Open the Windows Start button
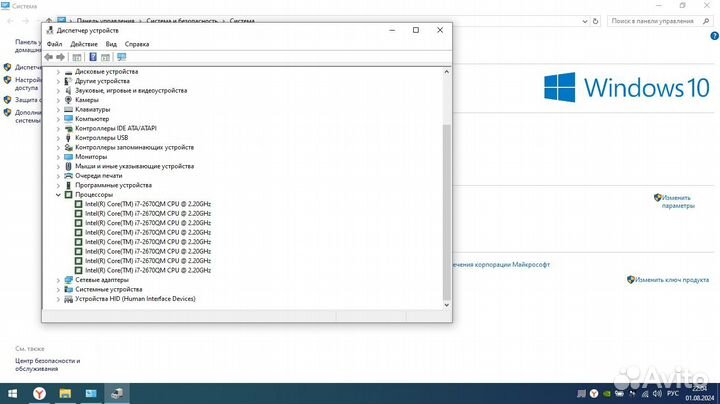The width and height of the screenshot is (720, 404). coord(12,393)
